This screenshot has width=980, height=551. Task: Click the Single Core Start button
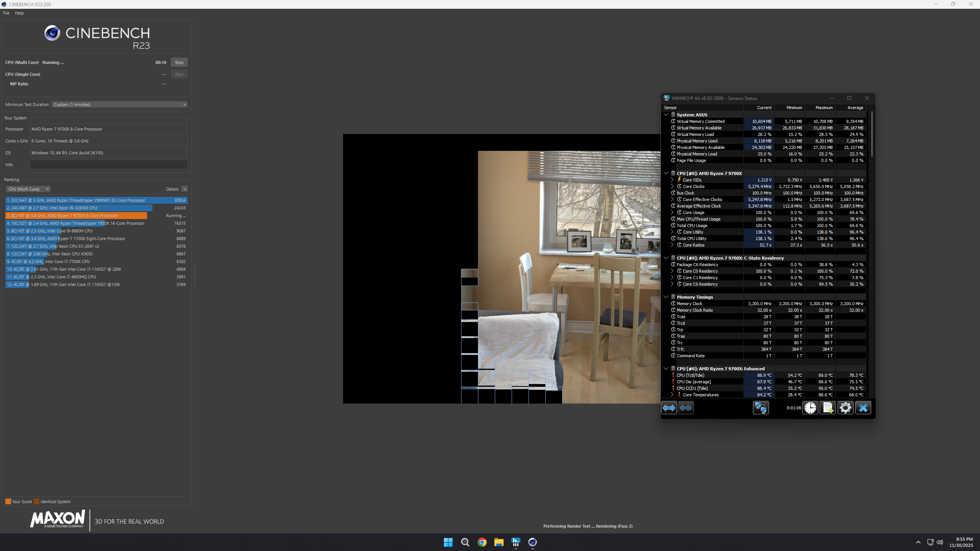click(x=179, y=74)
